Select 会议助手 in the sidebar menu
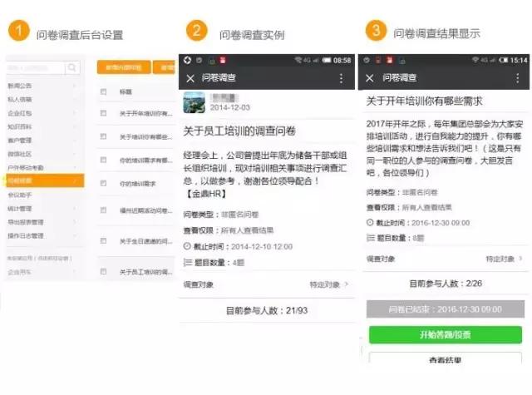532x395 pixels. tap(20, 195)
